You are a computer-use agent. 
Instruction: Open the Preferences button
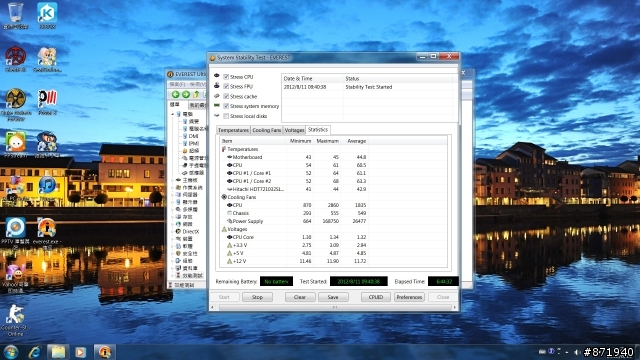(x=409, y=297)
